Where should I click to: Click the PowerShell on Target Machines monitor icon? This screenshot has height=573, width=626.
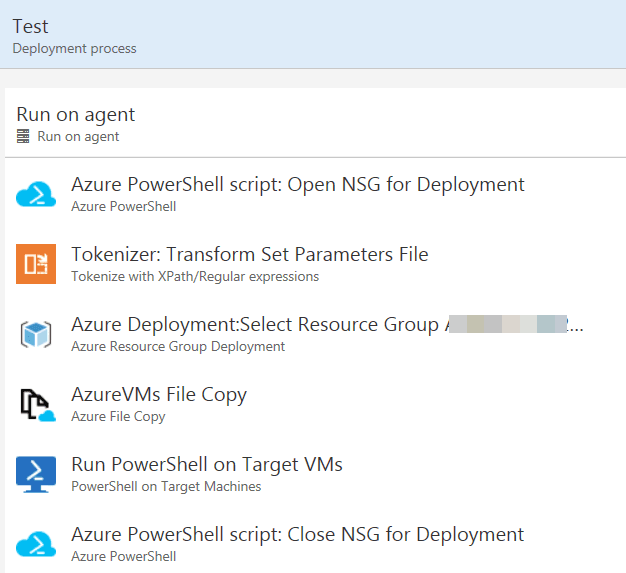[x=36, y=474]
